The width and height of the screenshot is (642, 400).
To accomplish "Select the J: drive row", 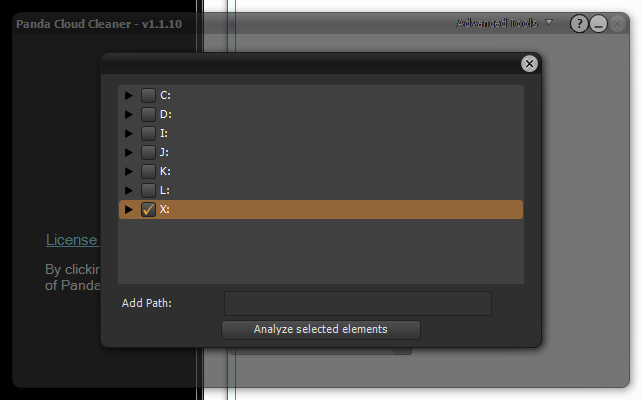I will [321, 152].
